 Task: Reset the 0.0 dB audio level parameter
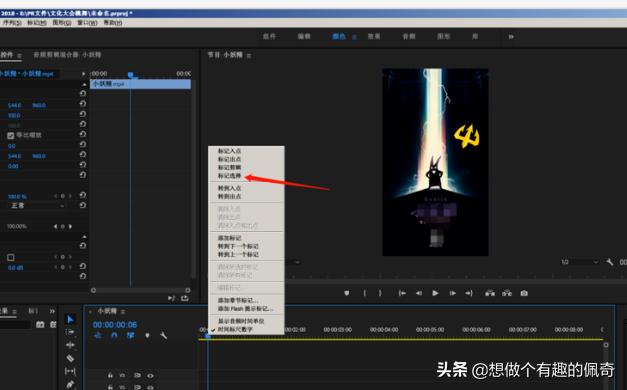(x=83, y=266)
